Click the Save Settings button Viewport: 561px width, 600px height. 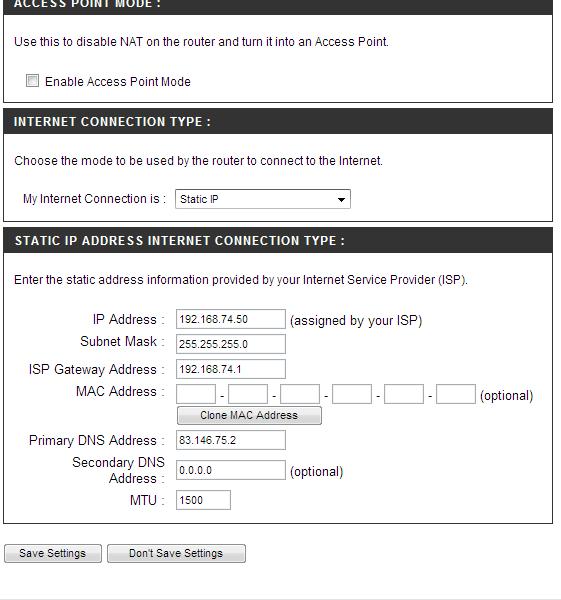click(x=53, y=553)
